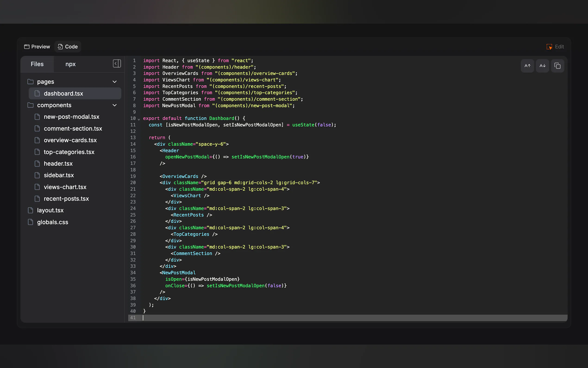Click the components folder icon
588x368 pixels.
pyautogui.click(x=30, y=105)
